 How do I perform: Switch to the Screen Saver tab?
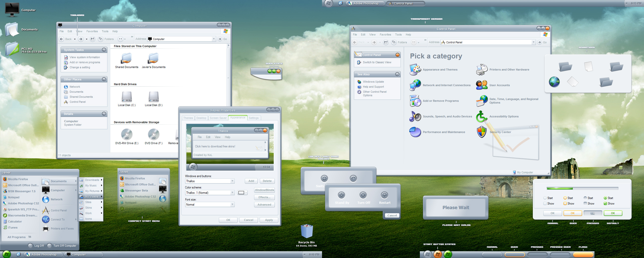click(218, 118)
